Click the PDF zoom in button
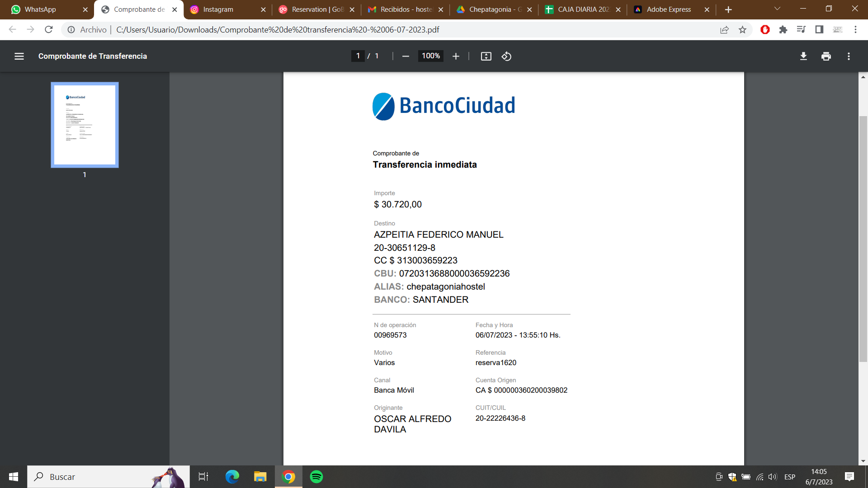 [x=456, y=56]
